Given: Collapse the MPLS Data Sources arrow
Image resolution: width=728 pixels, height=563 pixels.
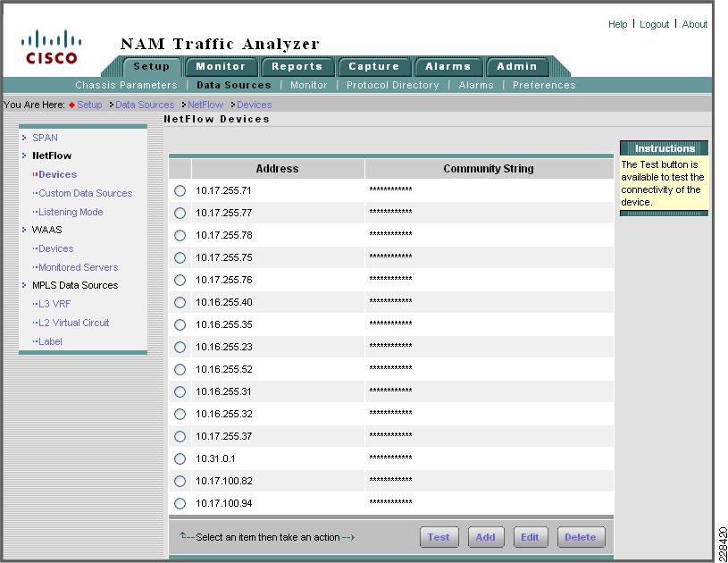Looking at the screenshot, I should tap(24, 285).
